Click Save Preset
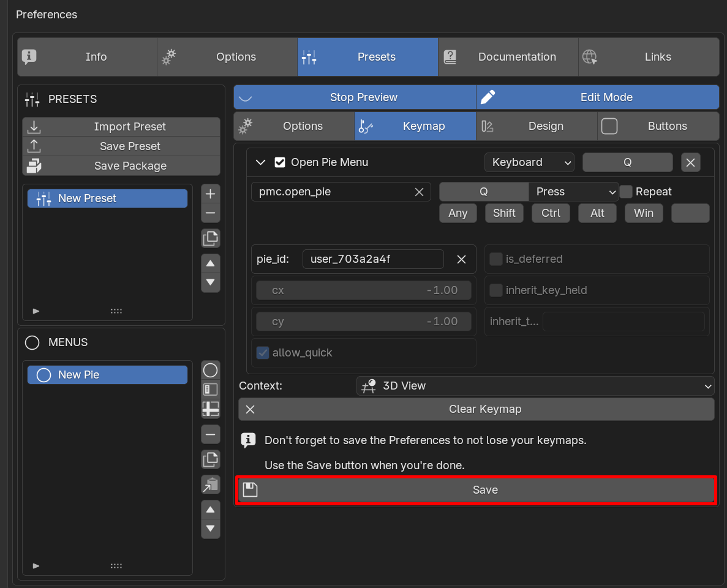 pyautogui.click(x=121, y=146)
